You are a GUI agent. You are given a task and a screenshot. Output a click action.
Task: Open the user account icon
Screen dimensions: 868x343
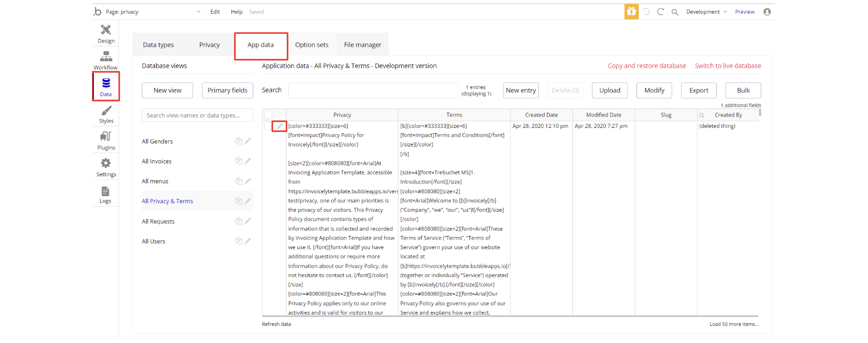coord(767,12)
